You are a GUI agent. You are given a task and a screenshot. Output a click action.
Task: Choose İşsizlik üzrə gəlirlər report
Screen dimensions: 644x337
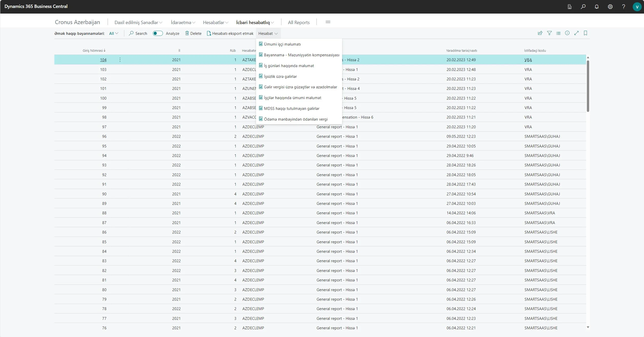coord(280,77)
